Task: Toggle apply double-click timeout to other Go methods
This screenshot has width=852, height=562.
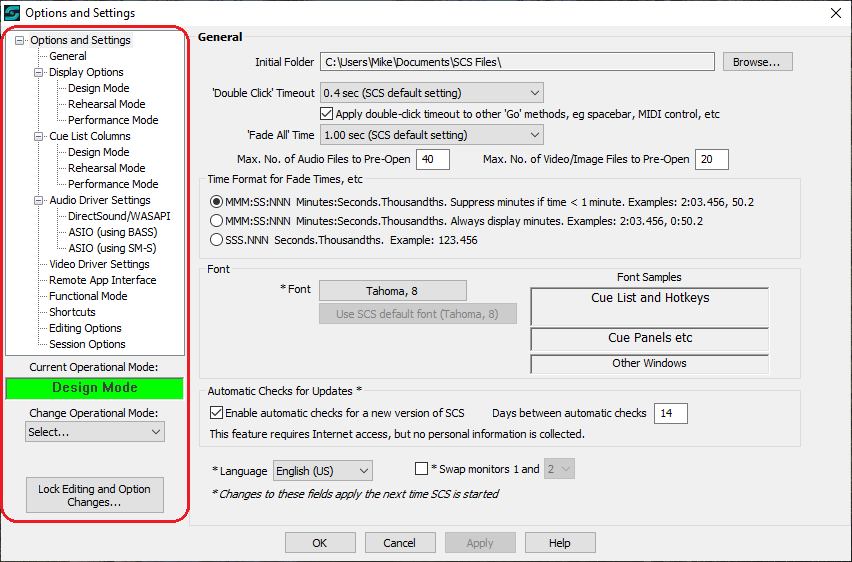Action: point(327,114)
